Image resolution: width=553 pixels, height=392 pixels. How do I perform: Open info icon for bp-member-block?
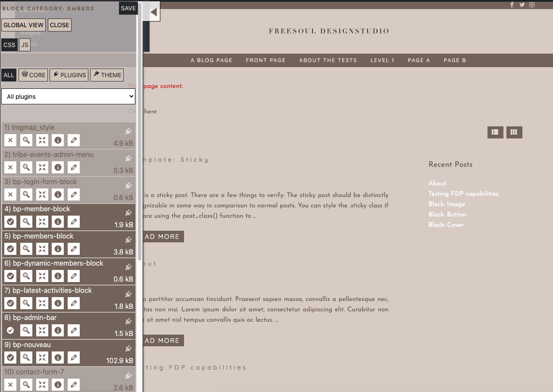58,222
